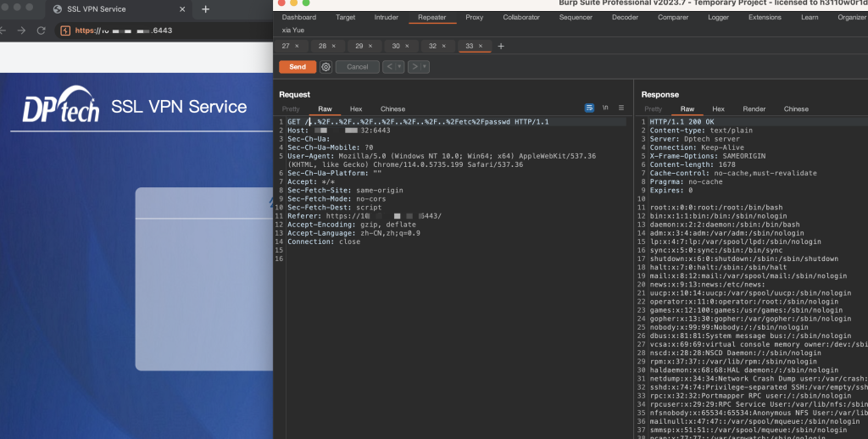868x439 pixels.
Task: Open the Logger tab
Action: point(719,18)
